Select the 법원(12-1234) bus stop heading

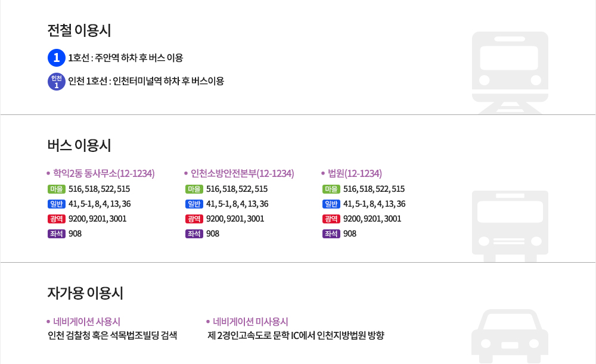355,173
